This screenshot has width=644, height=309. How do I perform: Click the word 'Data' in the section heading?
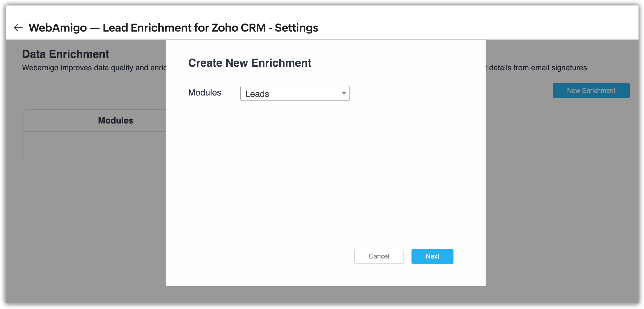pyautogui.click(x=34, y=54)
